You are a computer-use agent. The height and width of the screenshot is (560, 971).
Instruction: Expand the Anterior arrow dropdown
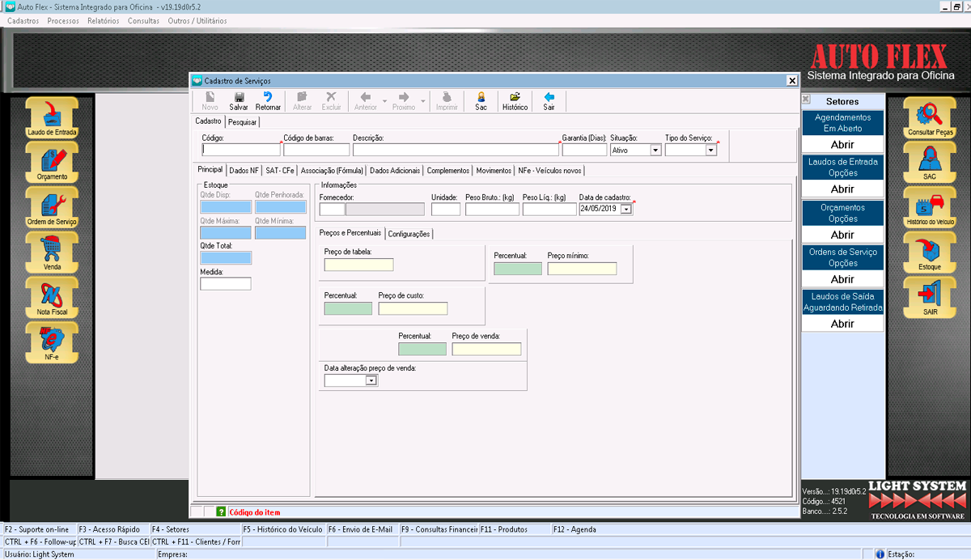[x=384, y=102]
